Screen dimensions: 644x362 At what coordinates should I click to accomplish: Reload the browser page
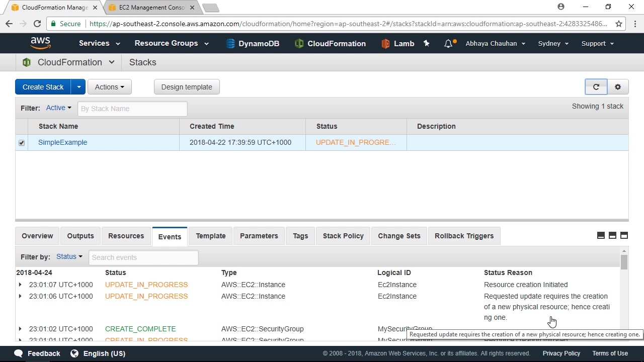[37, 24]
